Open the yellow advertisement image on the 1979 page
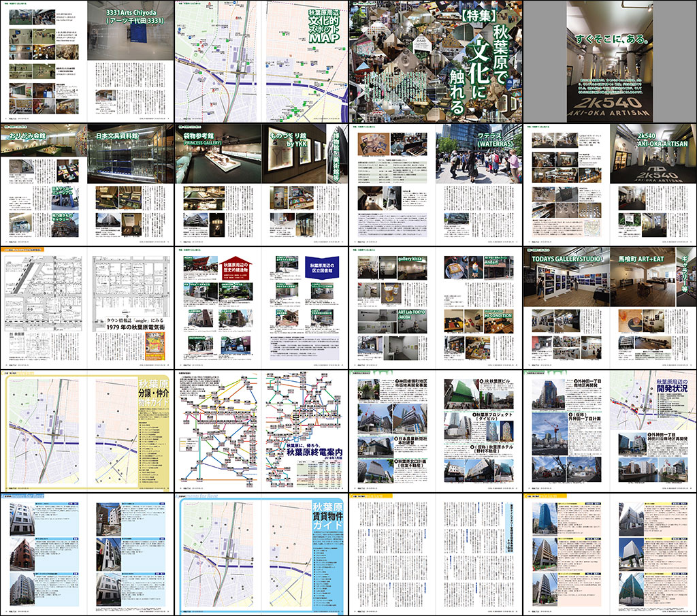Viewport: 697px width, 616px height. pyautogui.click(x=155, y=346)
